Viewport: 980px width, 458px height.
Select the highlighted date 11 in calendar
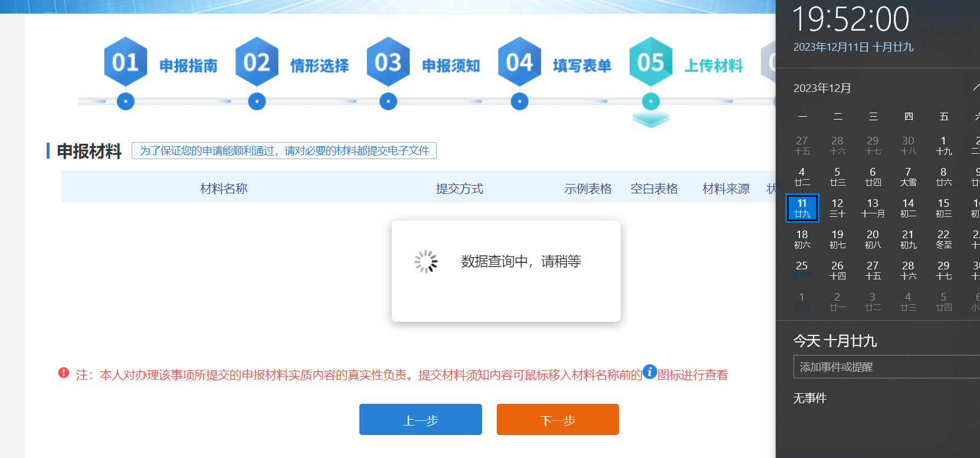[802, 207]
